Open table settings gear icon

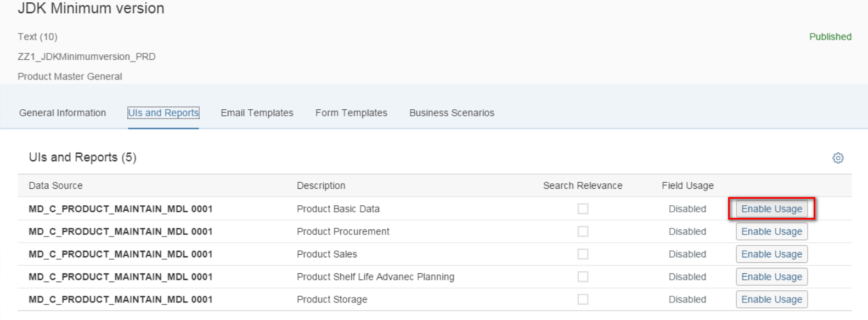point(838,158)
